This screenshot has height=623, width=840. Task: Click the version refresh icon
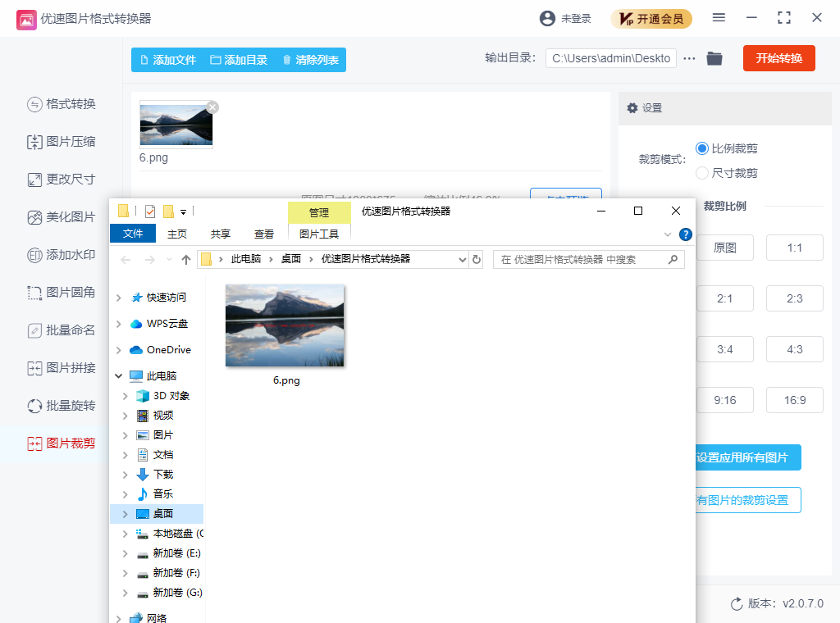(x=737, y=603)
